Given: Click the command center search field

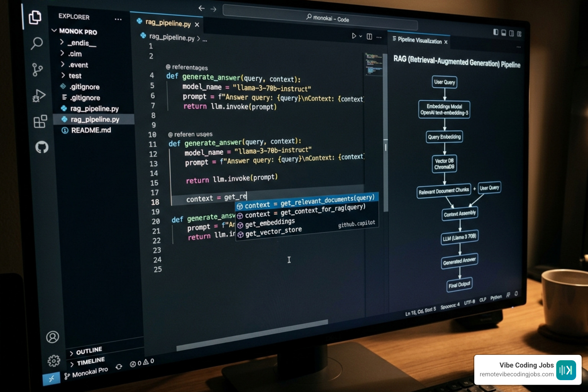Looking at the screenshot, I should click(320, 18).
